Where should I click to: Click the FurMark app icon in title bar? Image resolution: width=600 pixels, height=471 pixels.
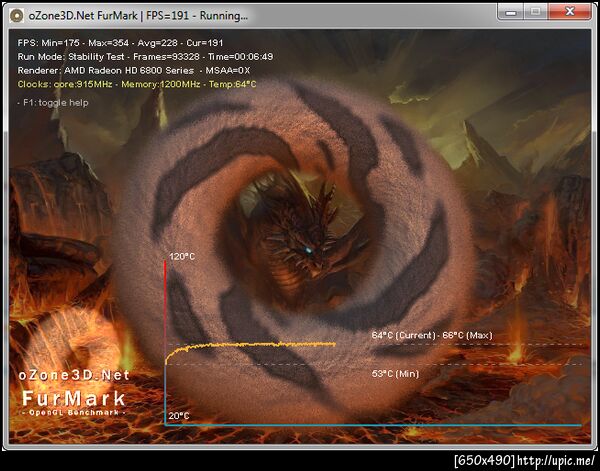click(x=16, y=16)
